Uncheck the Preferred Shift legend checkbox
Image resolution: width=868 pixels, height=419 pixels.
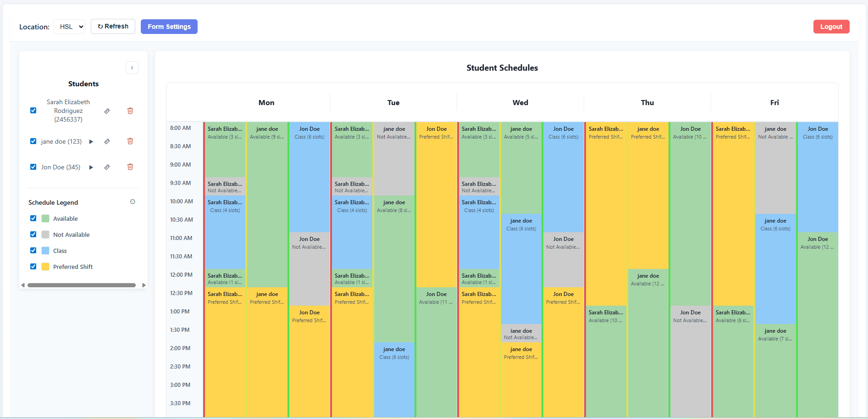33,267
